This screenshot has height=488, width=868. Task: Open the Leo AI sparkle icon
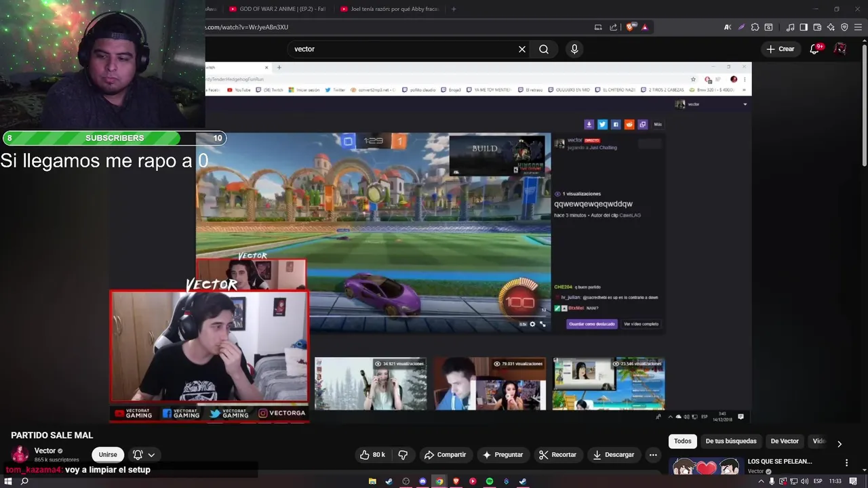pos(831,27)
